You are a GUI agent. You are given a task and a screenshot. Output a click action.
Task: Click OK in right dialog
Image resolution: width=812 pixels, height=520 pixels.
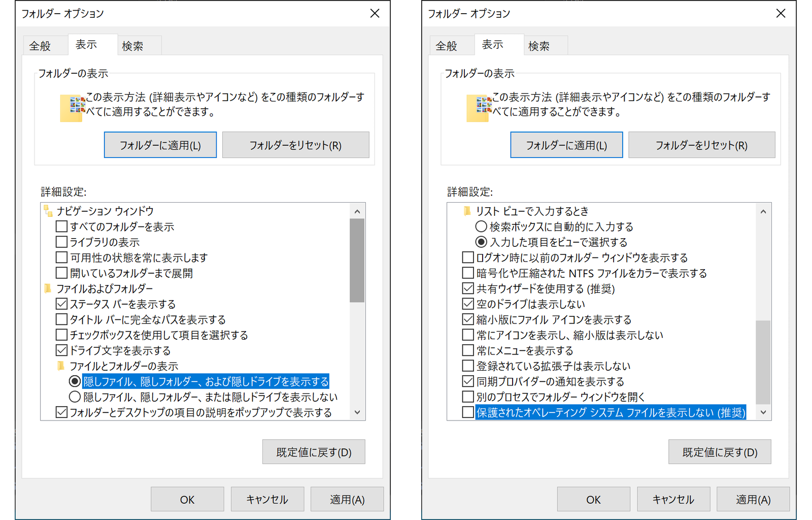pos(594,499)
